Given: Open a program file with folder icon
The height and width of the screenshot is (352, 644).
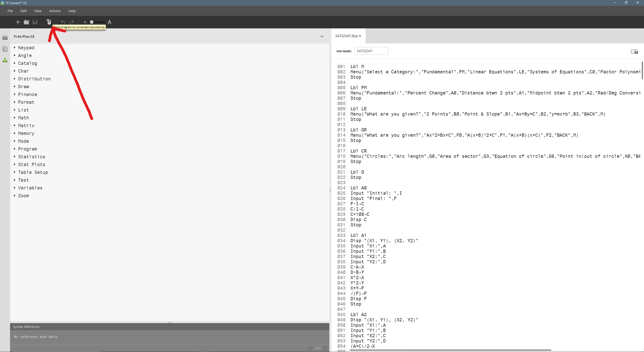Looking at the screenshot, I should pos(26,22).
